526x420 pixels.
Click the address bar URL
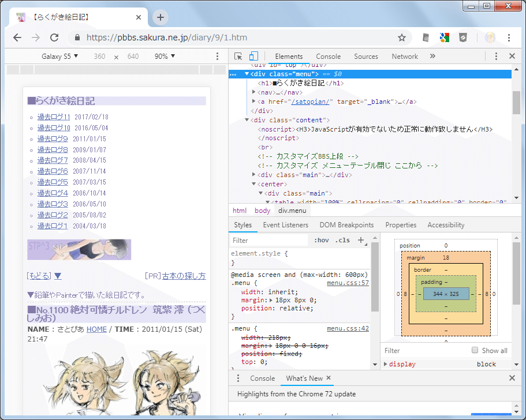click(x=167, y=37)
